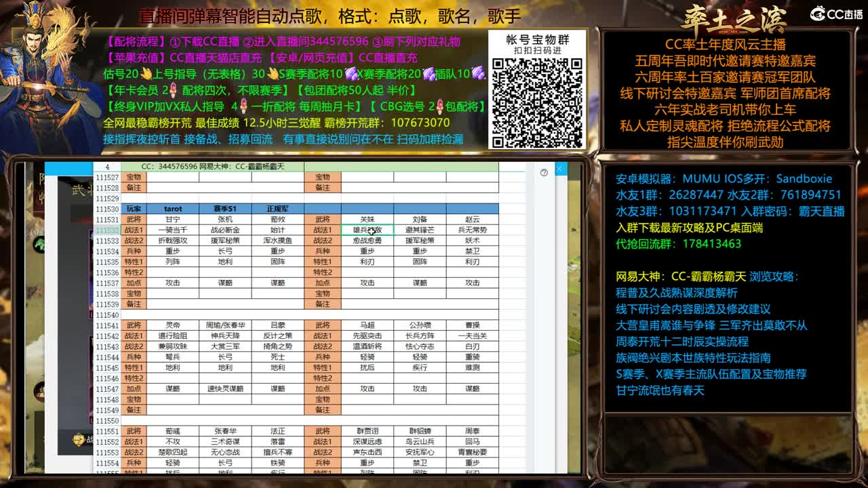Select the cell containing '张机'

(225, 220)
